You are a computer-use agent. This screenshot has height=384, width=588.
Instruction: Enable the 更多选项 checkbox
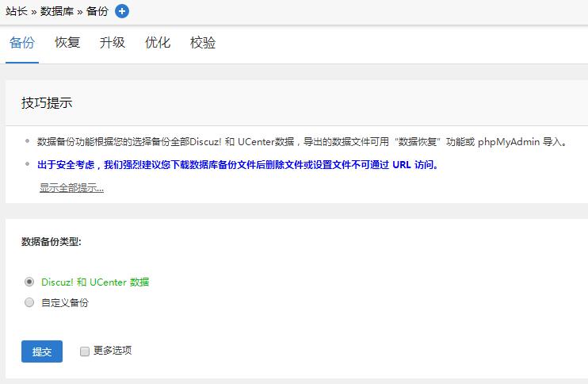pyautogui.click(x=85, y=351)
